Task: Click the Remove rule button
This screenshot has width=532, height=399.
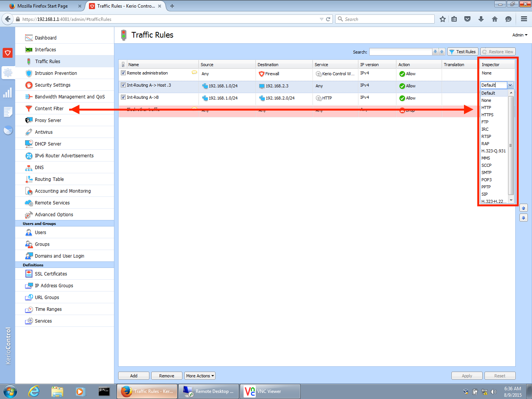Action: (167, 376)
